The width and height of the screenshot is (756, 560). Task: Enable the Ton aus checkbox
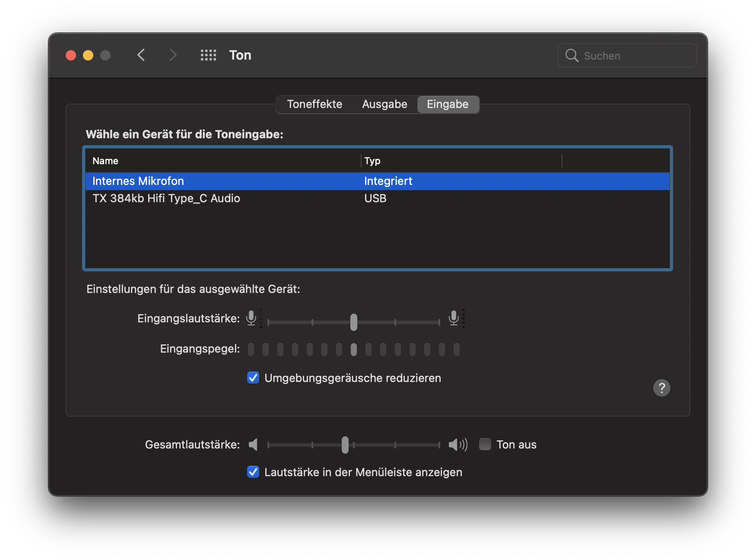[x=485, y=445]
